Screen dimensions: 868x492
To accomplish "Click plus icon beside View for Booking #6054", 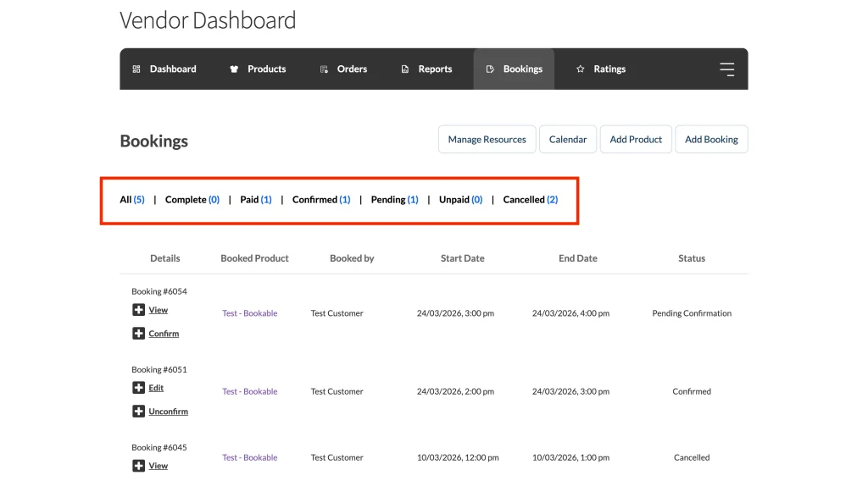I will (138, 310).
